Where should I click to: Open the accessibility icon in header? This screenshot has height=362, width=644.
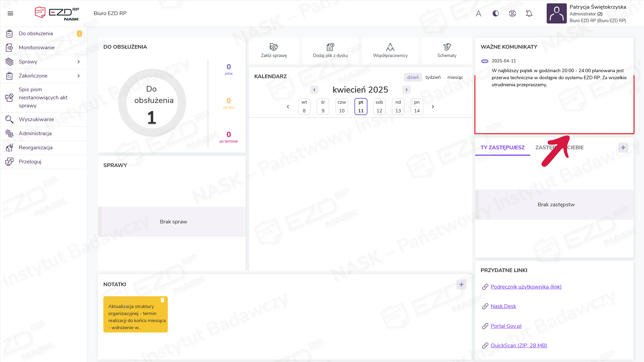coord(512,13)
